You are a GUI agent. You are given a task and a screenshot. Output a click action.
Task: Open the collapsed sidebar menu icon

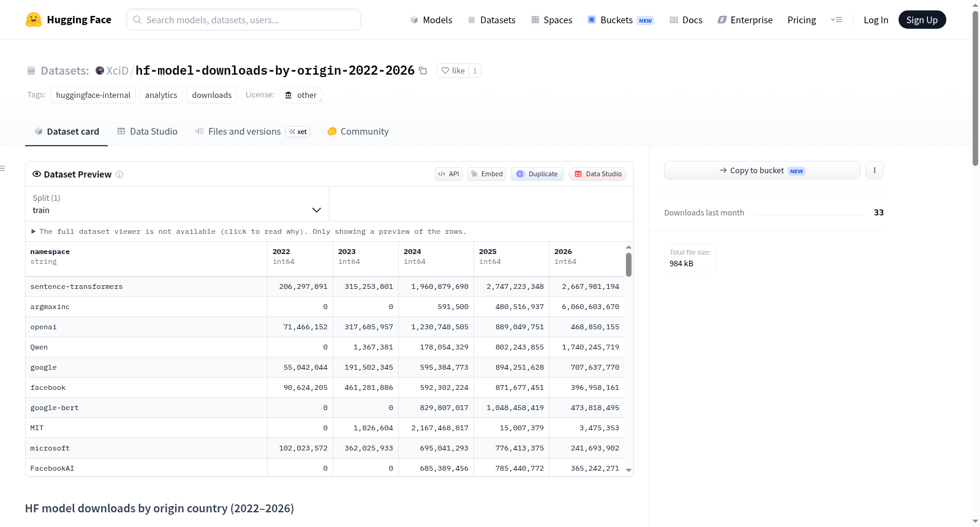coord(2,168)
